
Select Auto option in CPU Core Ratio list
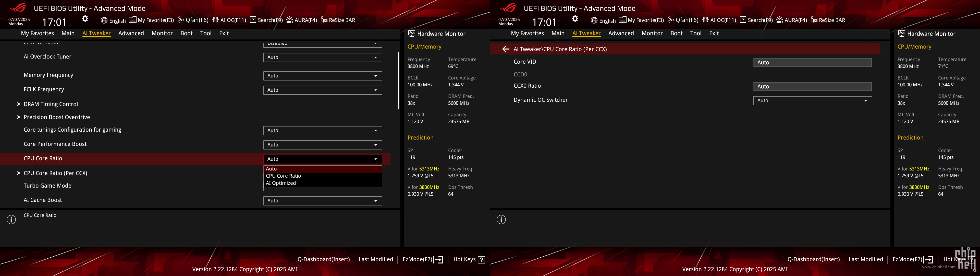(323, 169)
